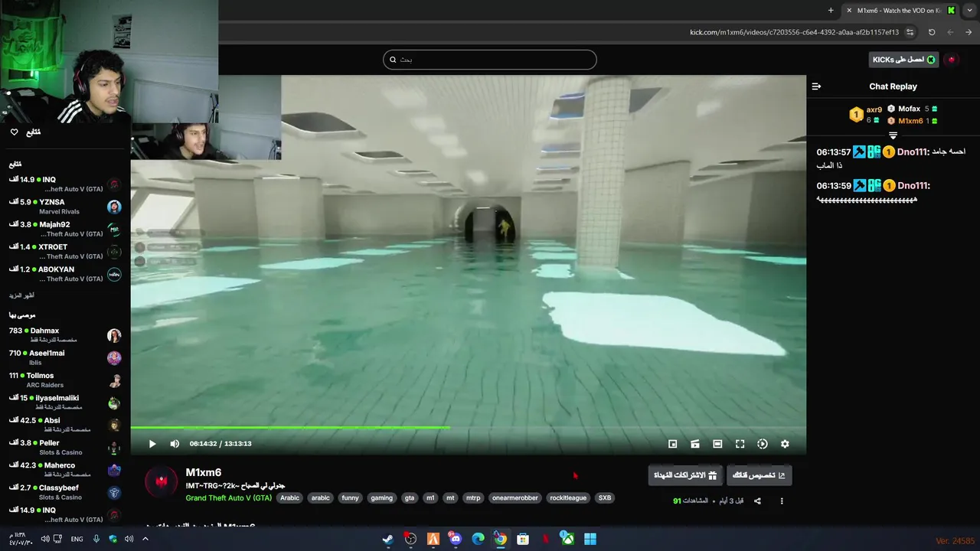
Task: Open recommended channel Dahmax
Action: click(x=65, y=335)
